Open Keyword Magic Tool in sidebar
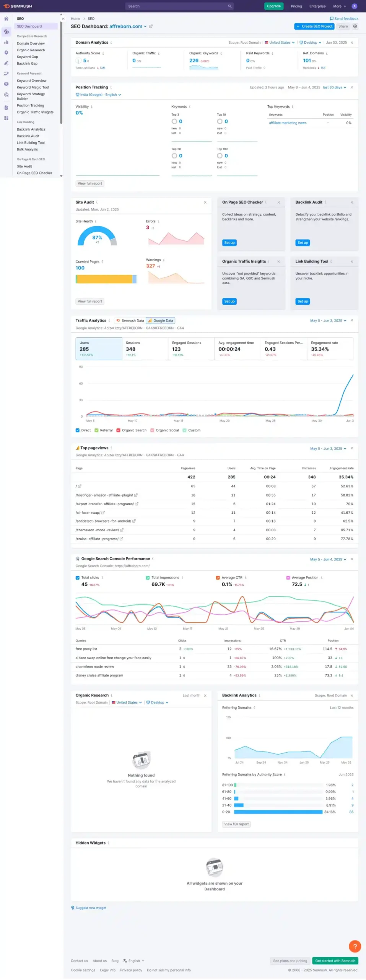 point(33,87)
